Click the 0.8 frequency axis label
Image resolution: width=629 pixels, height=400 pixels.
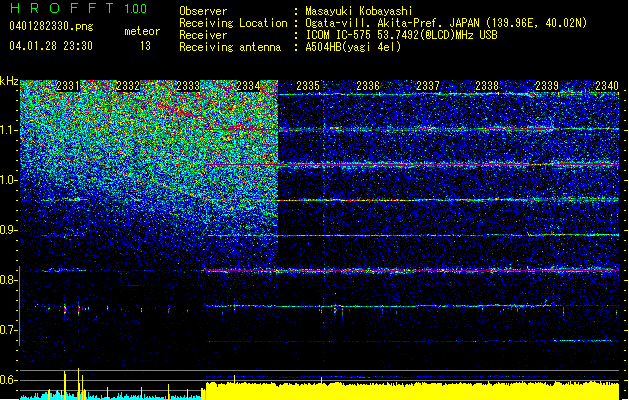(9, 280)
